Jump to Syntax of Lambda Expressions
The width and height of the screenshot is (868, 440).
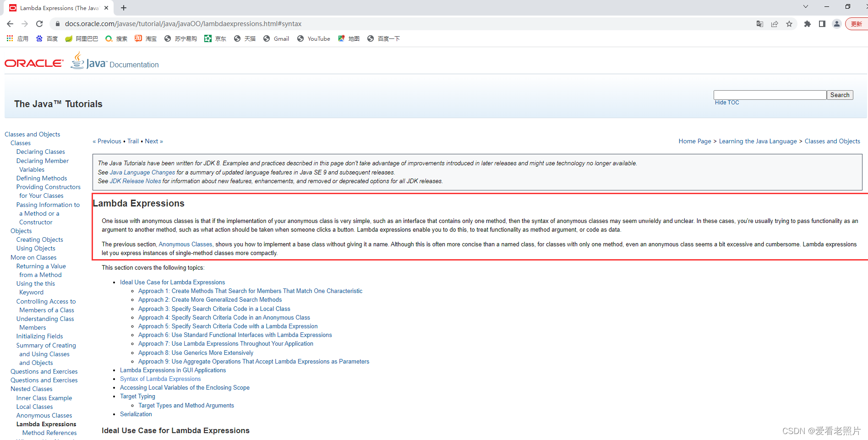[x=160, y=379]
